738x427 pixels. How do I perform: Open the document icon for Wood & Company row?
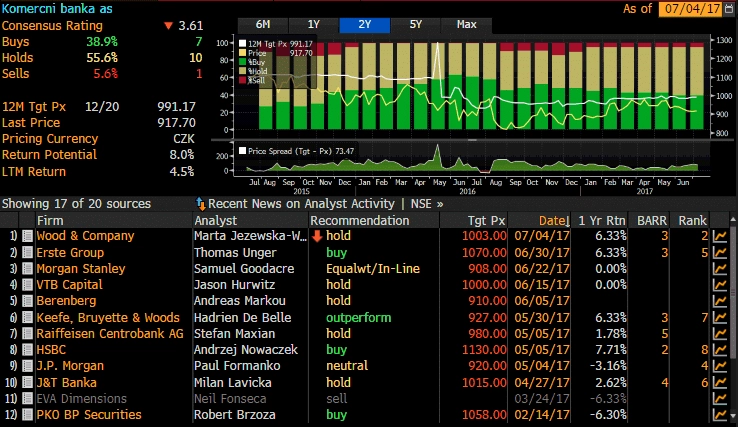pyautogui.click(x=27, y=236)
